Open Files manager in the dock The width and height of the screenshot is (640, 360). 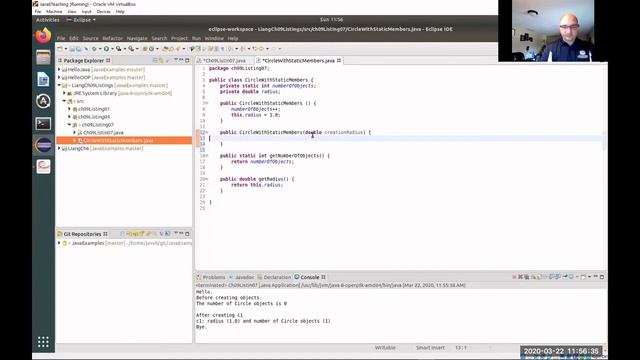click(43, 58)
